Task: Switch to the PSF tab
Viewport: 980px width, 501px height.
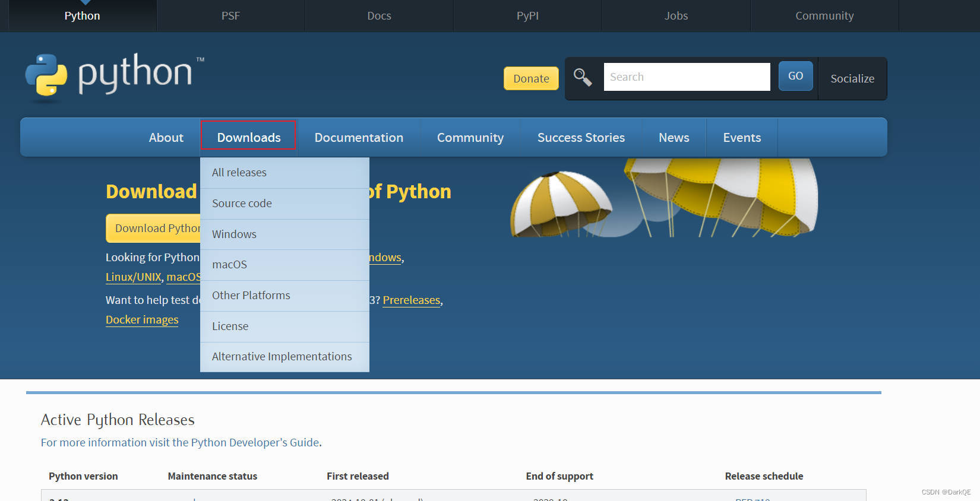Action: 230,15
